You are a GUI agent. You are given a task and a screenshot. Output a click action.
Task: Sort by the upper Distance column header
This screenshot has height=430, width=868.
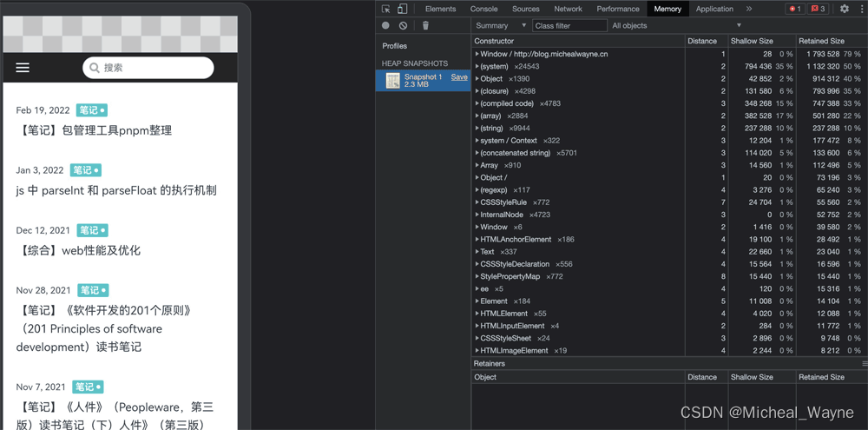pos(707,41)
